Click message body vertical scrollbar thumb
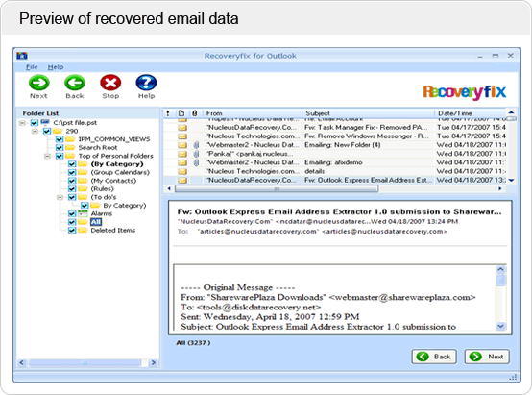The width and height of the screenshot is (532, 395). [x=500, y=281]
